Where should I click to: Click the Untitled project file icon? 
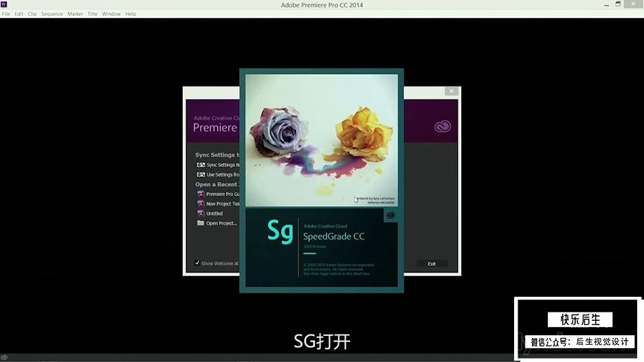[x=201, y=214]
